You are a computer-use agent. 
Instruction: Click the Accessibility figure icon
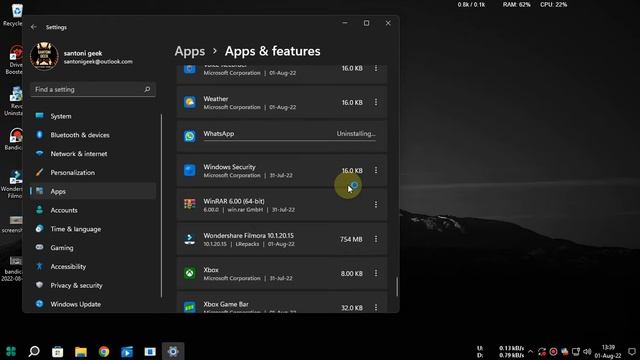coord(40,266)
